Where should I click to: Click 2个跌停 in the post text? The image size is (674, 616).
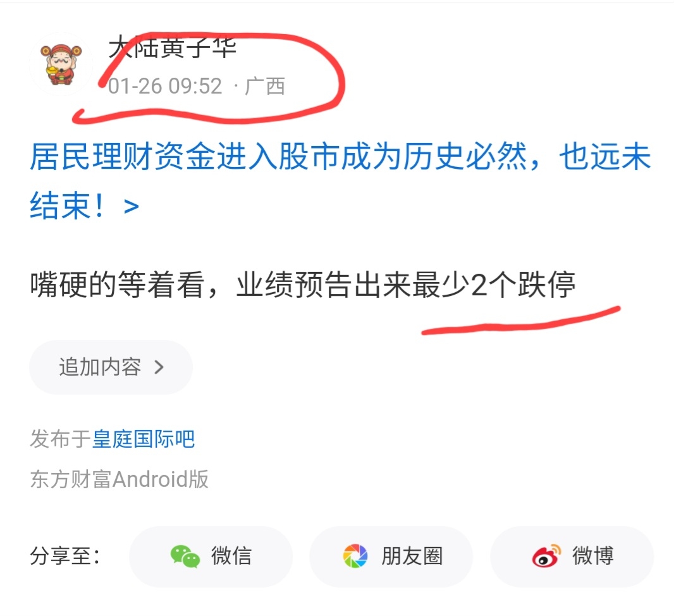pos(523,284)
